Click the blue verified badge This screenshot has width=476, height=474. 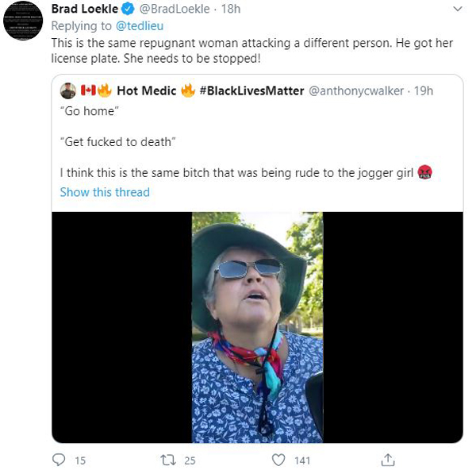click(128, 9)
